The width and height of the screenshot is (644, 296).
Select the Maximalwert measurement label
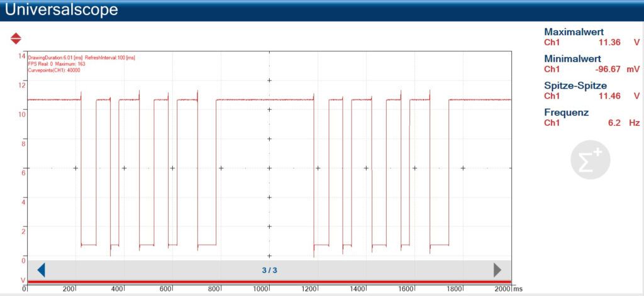click(572, 32)
